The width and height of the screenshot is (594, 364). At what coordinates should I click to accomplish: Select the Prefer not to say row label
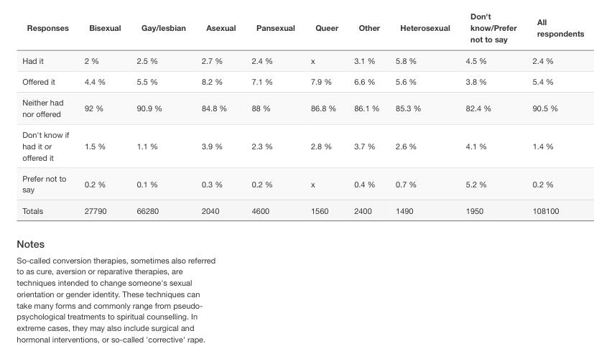point(44,185)
